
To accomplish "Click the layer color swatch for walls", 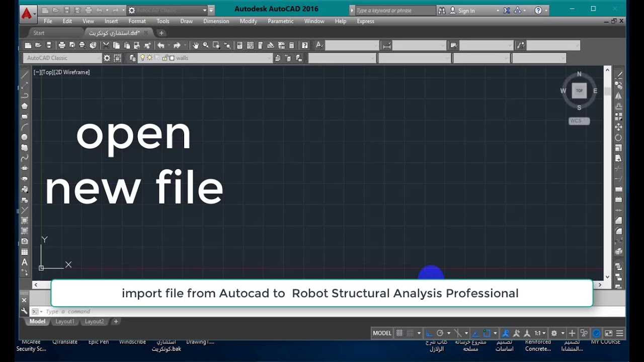I will tap(172, 58).
